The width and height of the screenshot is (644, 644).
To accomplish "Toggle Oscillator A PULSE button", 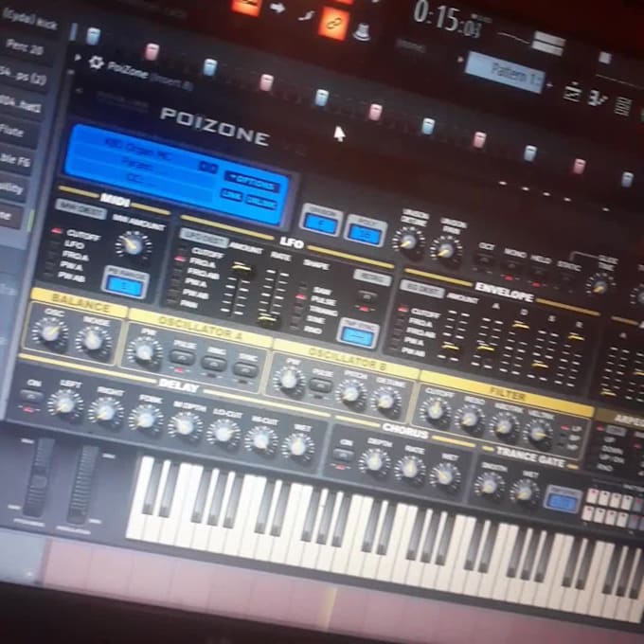I will click(x=183, y=356).
